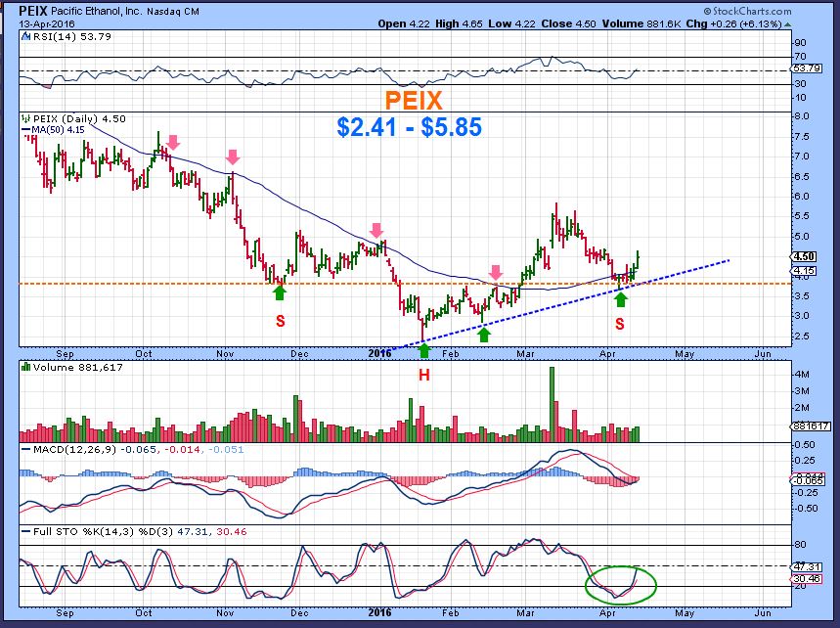The height and width of the screenshot is (628, 840).
Task: Click the -0.50 MACD axis label
Action: (x=805, y=508)
